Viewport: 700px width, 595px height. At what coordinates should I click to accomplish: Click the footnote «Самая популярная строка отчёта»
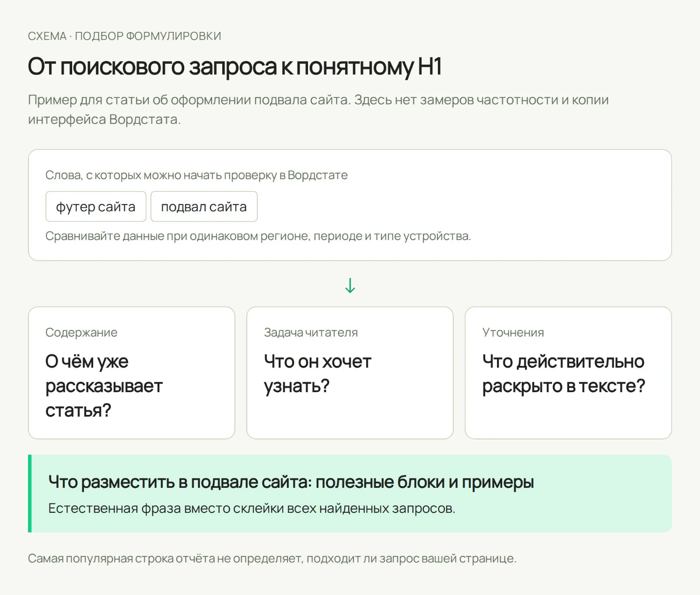(272, 559)
